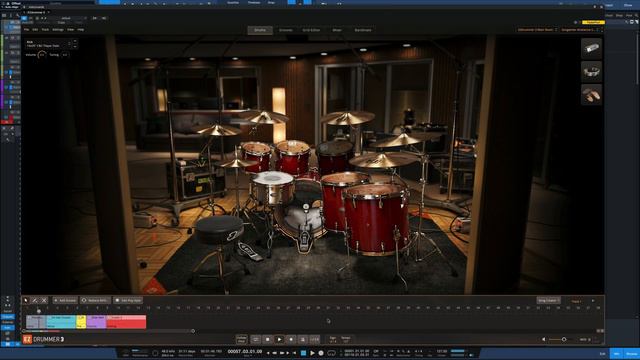Open the Song Creator dropdown

click(548, 301)
